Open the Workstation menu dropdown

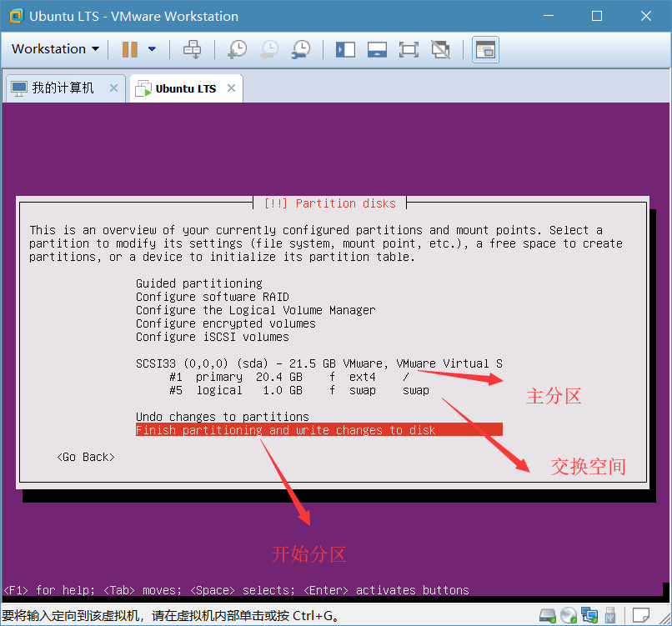click(x=55, y=49)
